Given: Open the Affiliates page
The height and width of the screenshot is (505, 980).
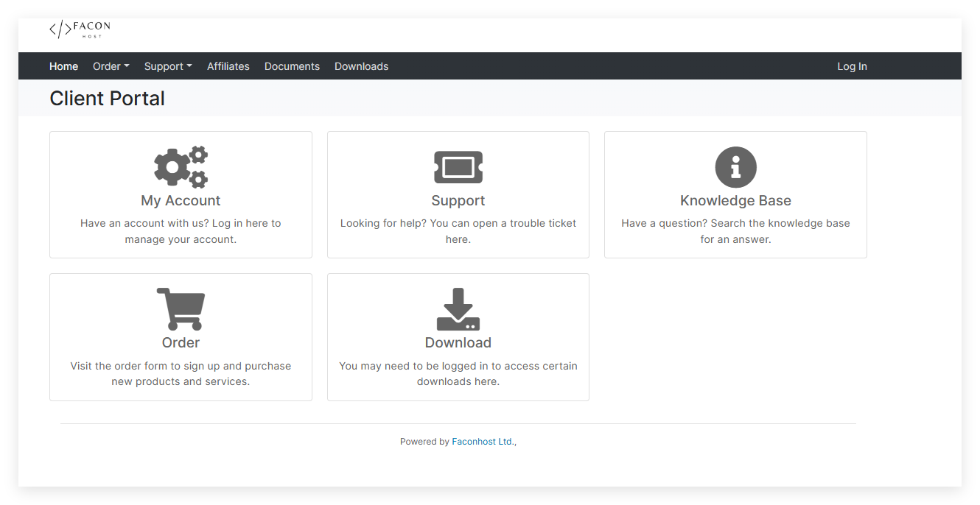Looking at the screenshot, I should [x=228, y=66].
